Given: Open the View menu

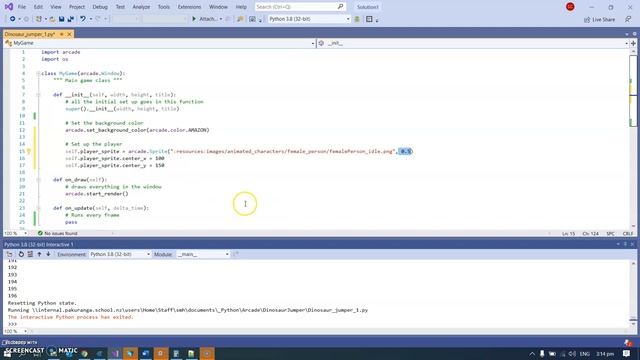Looking at the screenshot, I should tap(56, 7).
